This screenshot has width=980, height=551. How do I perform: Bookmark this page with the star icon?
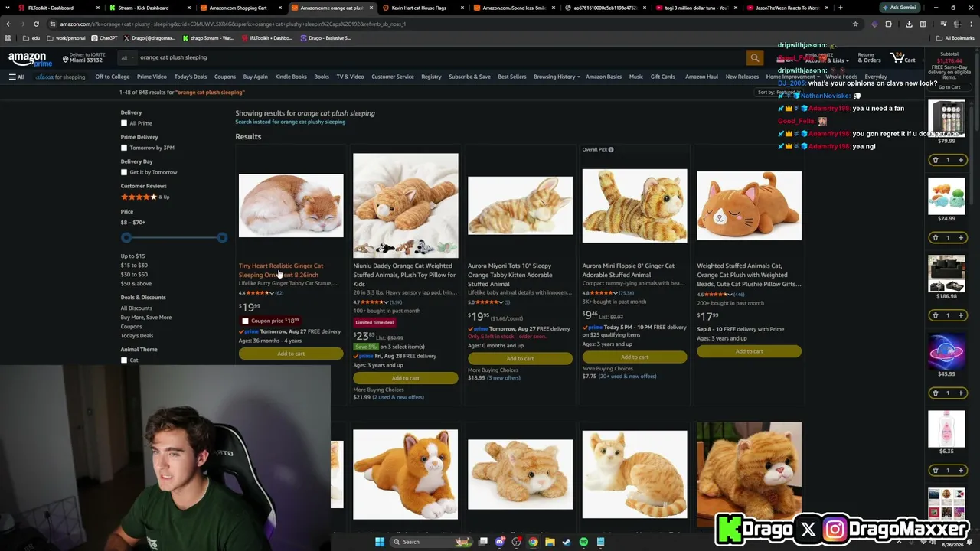855,24
